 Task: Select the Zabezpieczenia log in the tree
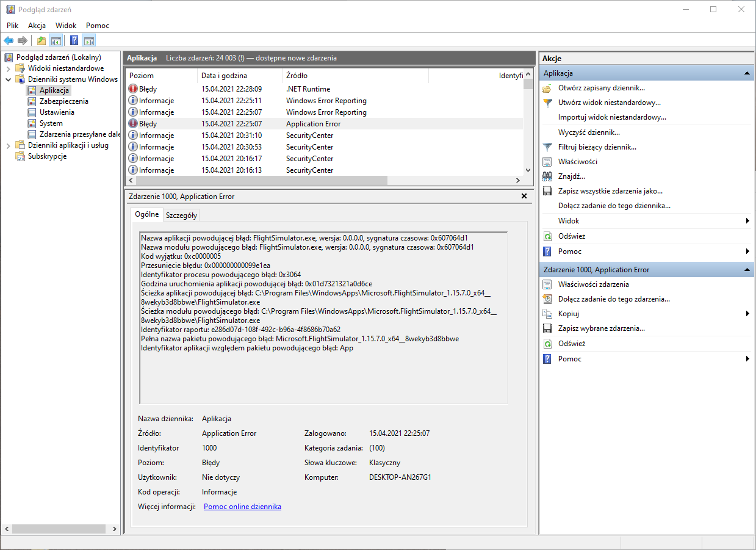pyautogui.click(x=63, y=101)
